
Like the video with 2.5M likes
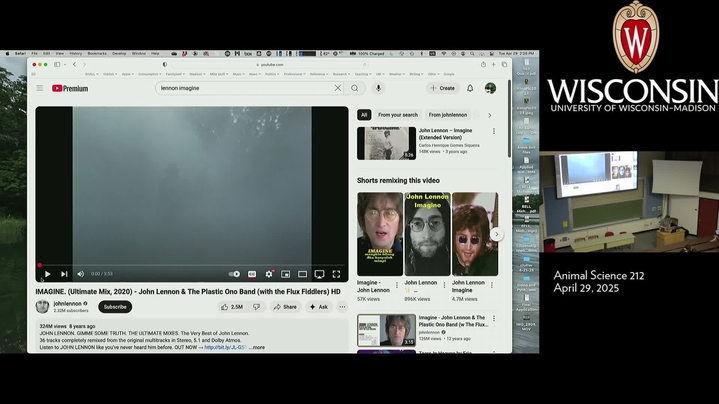click(x=232, y=307)
